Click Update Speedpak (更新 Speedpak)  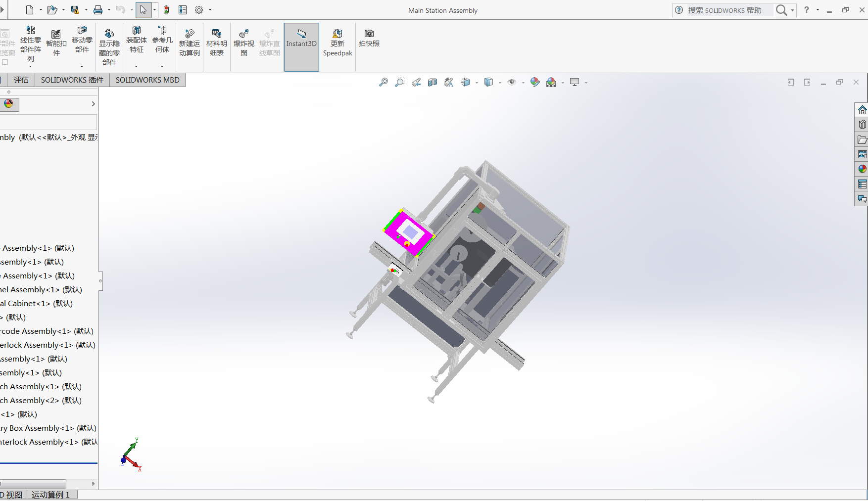pyautogui.click(x=338, y=43)
